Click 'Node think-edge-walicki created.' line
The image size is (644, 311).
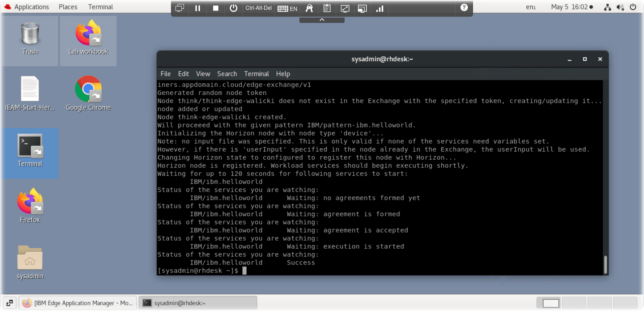[222, 117]
